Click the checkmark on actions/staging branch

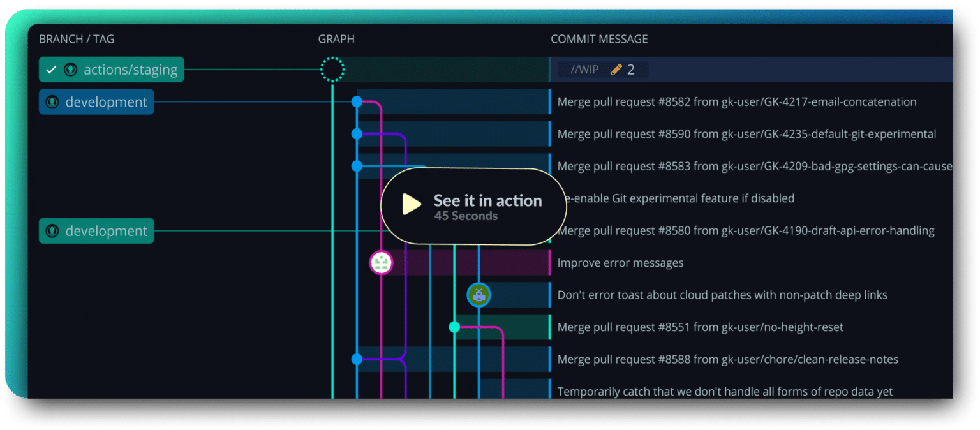[52, 70]
